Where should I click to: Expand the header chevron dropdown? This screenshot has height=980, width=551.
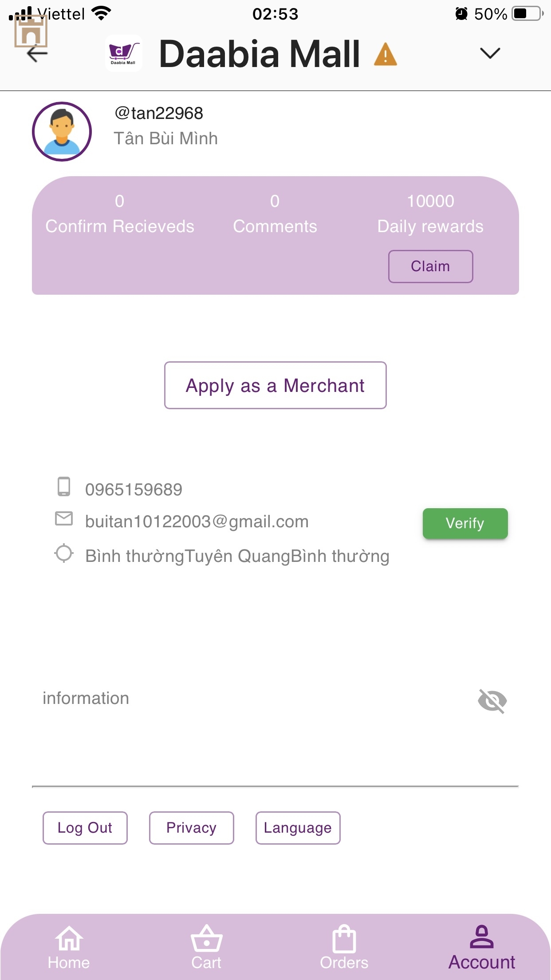pos(490,53)
